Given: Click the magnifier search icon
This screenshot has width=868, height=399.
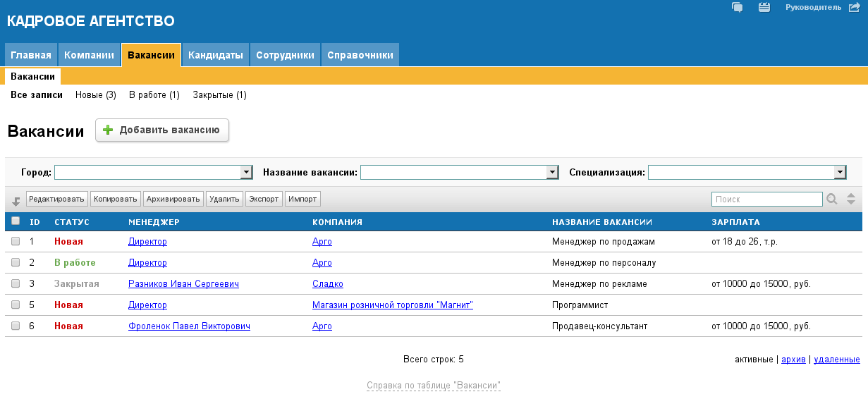Looking at the screenshot, I should point(832,199).
